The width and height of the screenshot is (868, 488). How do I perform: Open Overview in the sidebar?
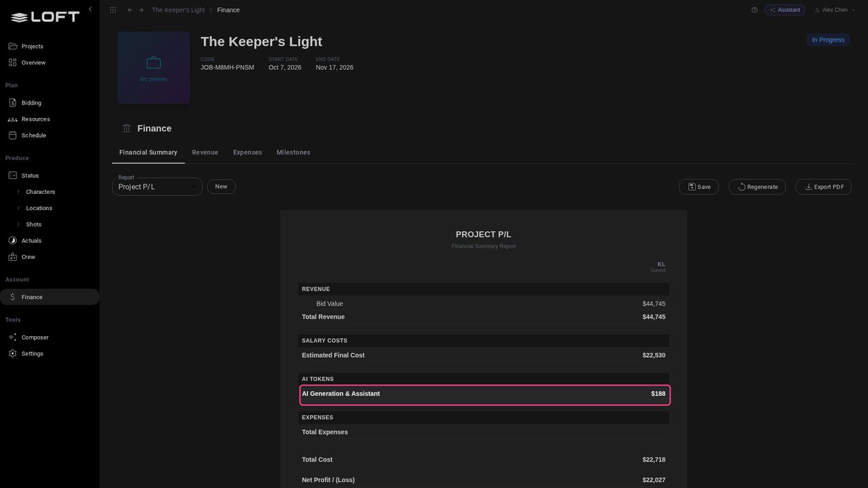tap(50, 62)
